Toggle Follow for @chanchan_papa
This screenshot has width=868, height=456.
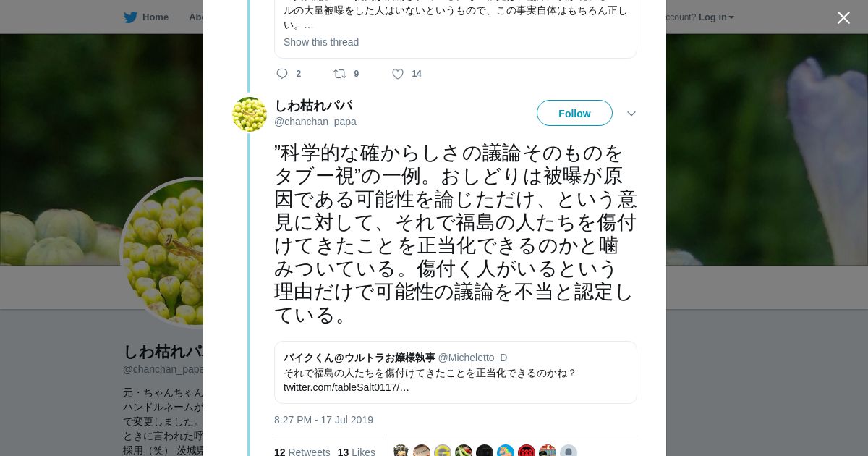(574, 114)
